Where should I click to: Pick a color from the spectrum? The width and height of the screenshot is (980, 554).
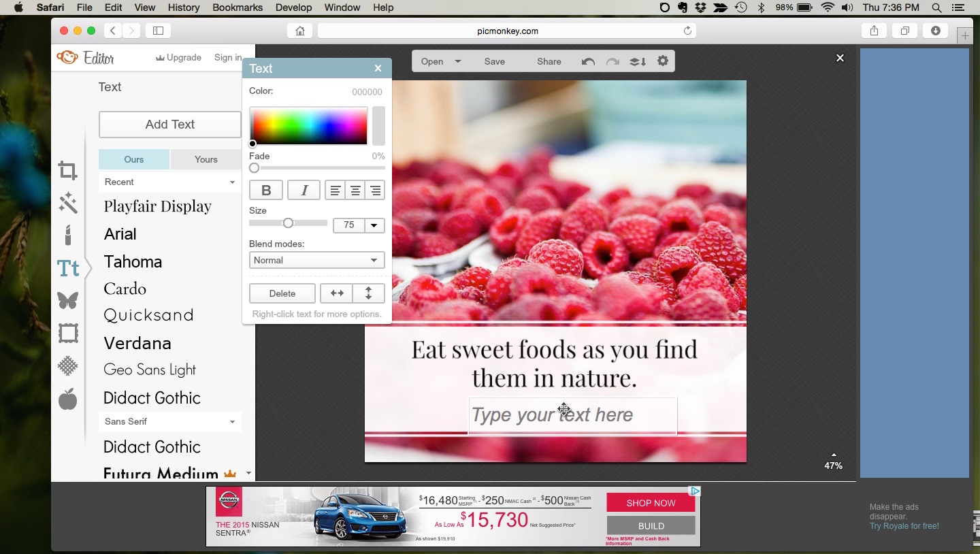(309, 126)
